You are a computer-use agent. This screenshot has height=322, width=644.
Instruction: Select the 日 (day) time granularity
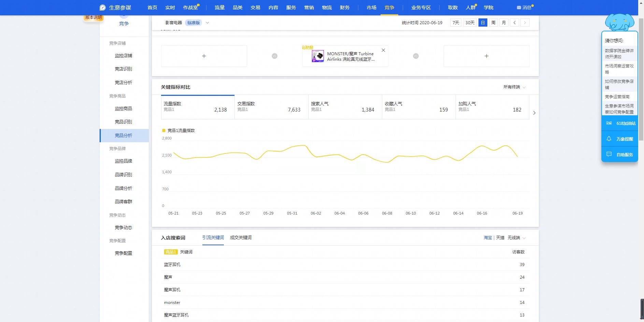pos(483,23)
